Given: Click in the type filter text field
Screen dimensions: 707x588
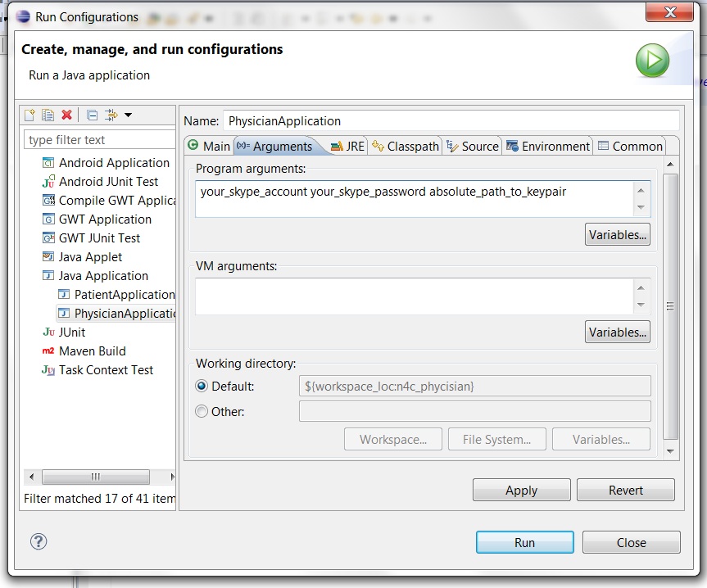Looking at the screenshot, I should pyautogui.click(x=99, y=140).
